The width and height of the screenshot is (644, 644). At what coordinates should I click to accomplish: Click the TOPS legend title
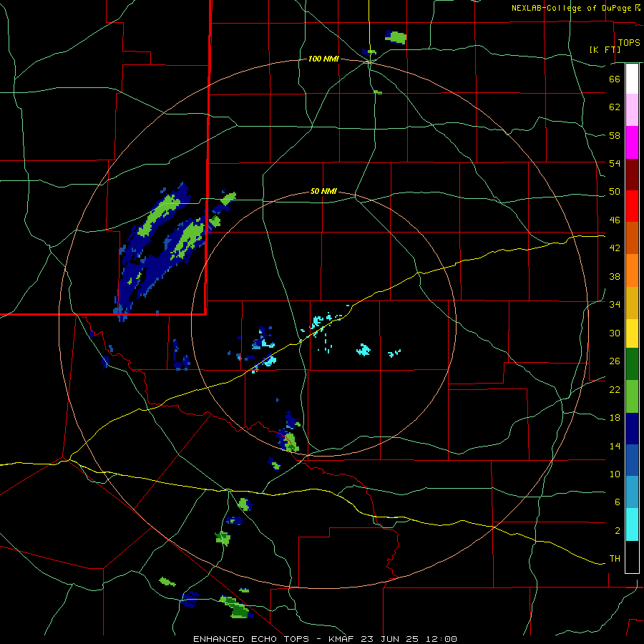tap(629, 42)
